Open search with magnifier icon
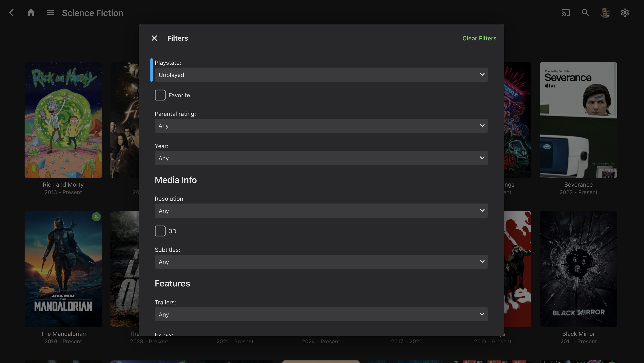This screenshot has width=644, height=363. (585, 13)
